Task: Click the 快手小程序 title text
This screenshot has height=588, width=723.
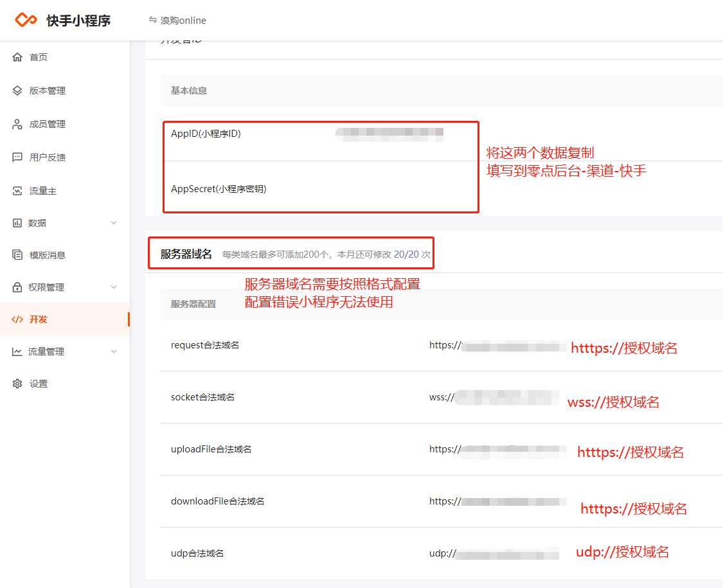Action: tap(78, 21)
